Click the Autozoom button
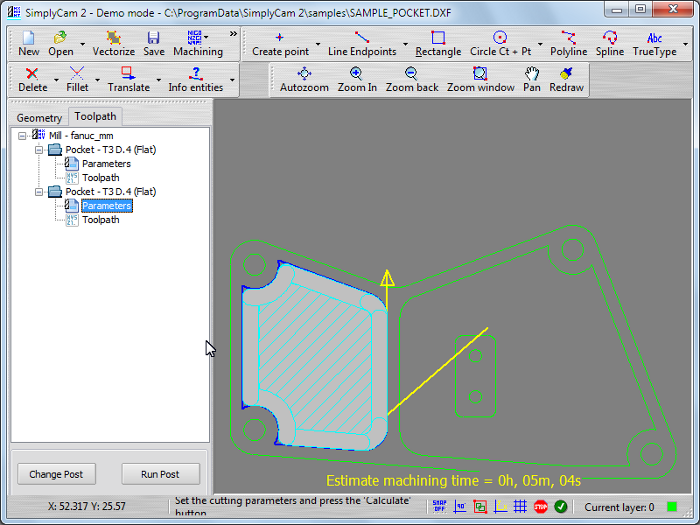The width and height of the screenshot is (700, 525). tap(304, 79)
